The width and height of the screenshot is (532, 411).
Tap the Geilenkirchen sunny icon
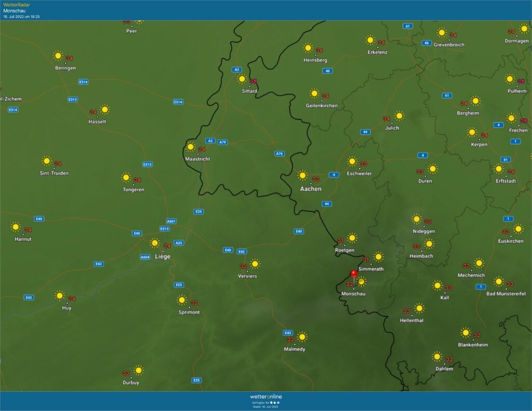coord(314,93)
